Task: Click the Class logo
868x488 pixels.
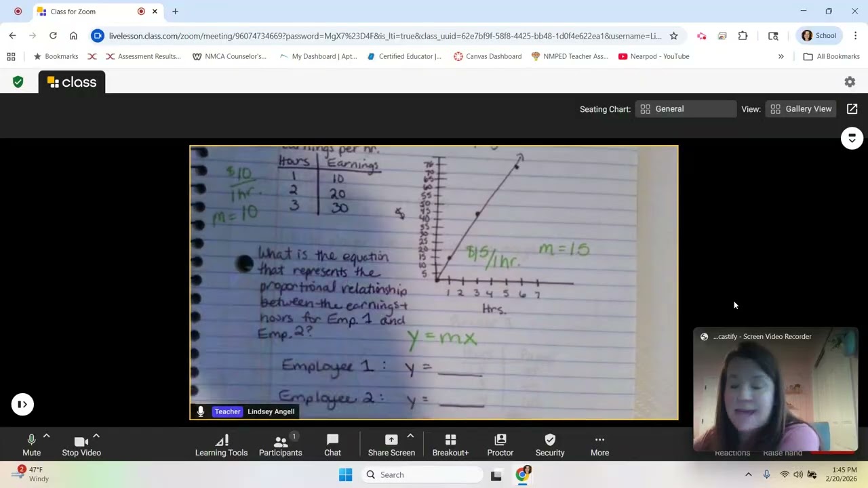Action: tap(72, 82)
